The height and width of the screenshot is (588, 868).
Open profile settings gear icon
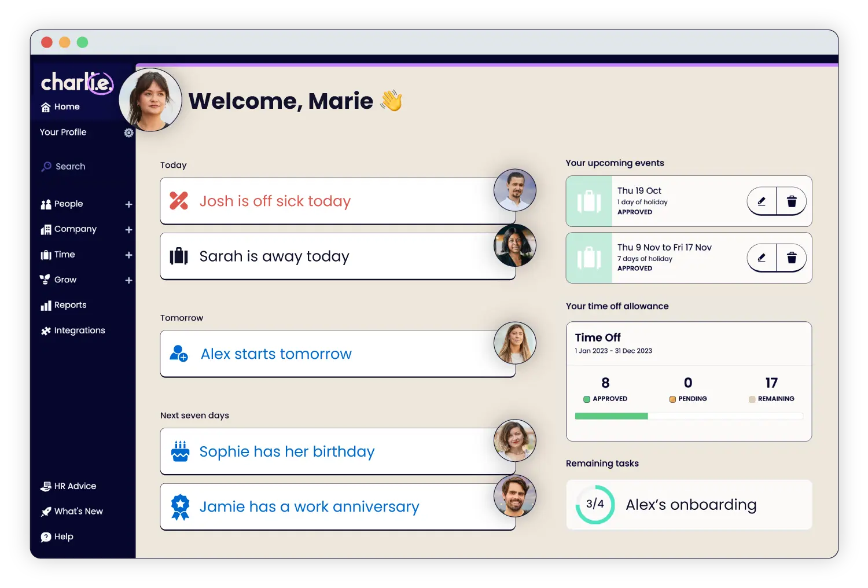[x=128, y=133]
